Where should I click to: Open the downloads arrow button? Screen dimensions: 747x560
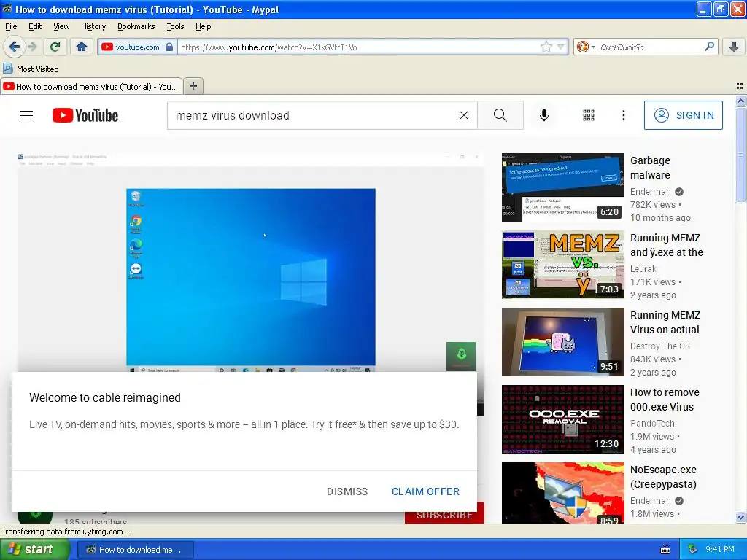pos(734,47)
